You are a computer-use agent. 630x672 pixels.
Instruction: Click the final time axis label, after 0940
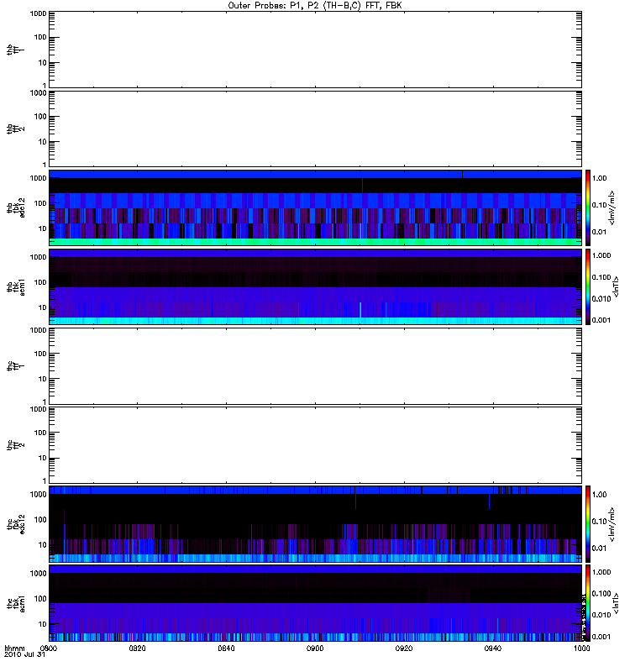coord(581,648)
